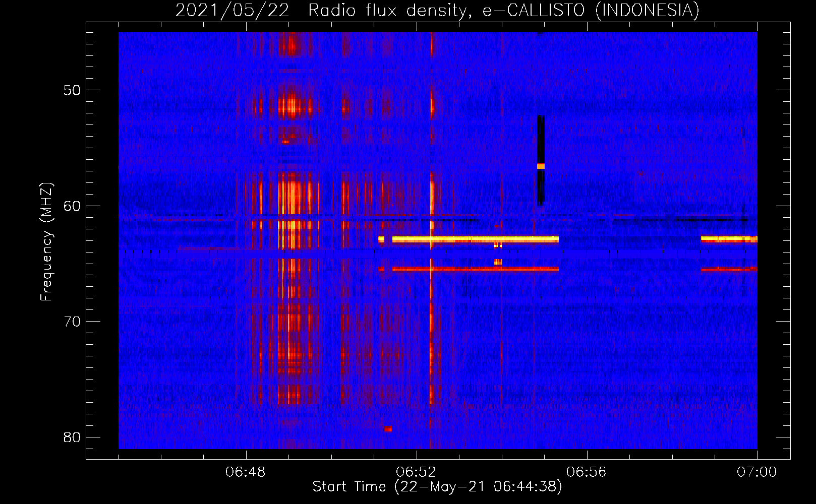Click the 50 MHz frequency tick label
This screenshot has width=816, height=504.
click(x=72, y=90)
